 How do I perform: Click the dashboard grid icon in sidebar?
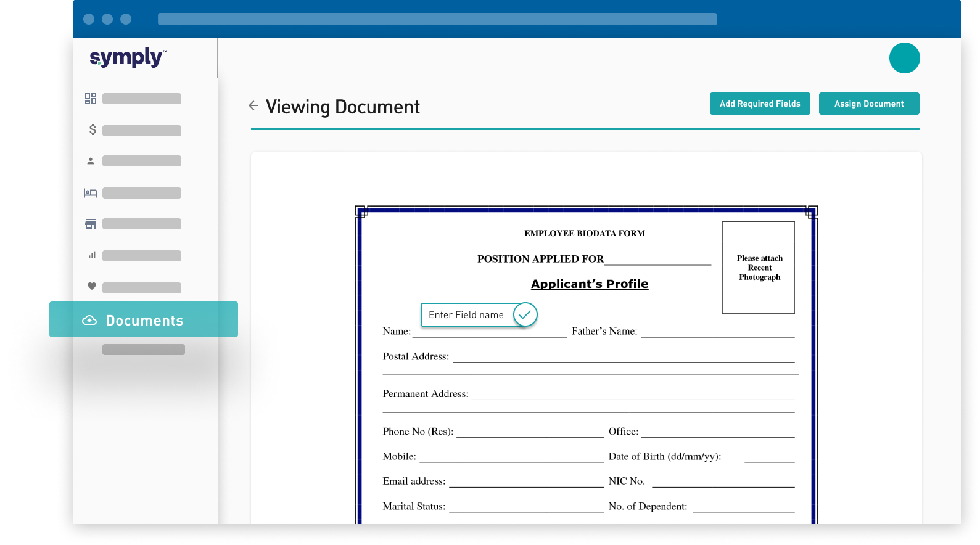pyautogui.click(x=91, y=99)
